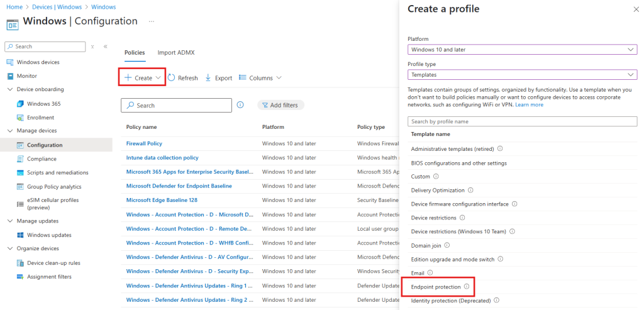Screen dimensions: 644x310
Task: Close the Create a profile panel
Action: tap(636, 9)
